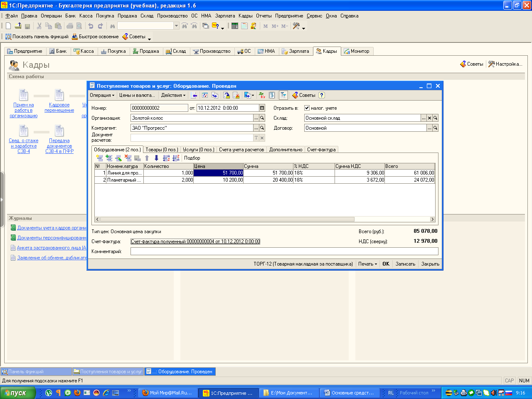Click the horizontal scrollbar of equipment table
The width and height of the screenshot is (532, 399).
[x=227, y=219]
